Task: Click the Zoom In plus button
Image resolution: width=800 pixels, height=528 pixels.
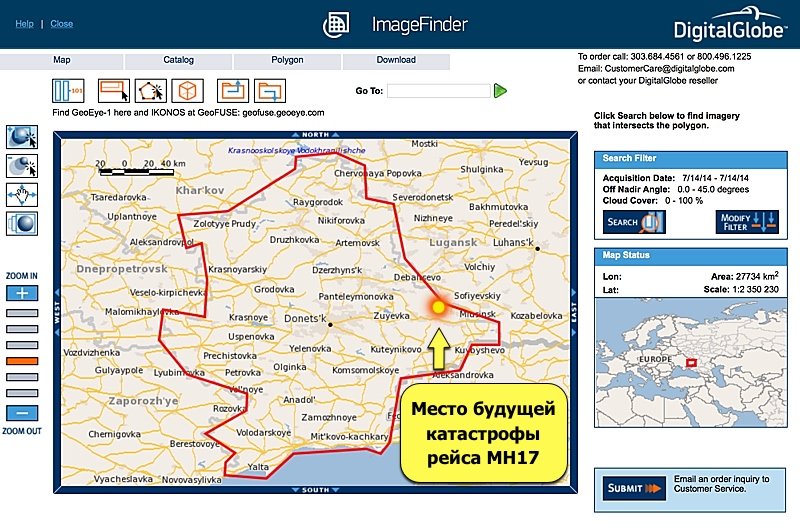Action: click(x=22, y=293)
